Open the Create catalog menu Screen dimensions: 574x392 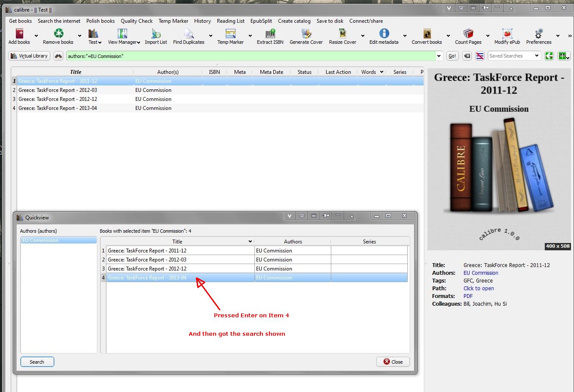[x=294, y=21]
